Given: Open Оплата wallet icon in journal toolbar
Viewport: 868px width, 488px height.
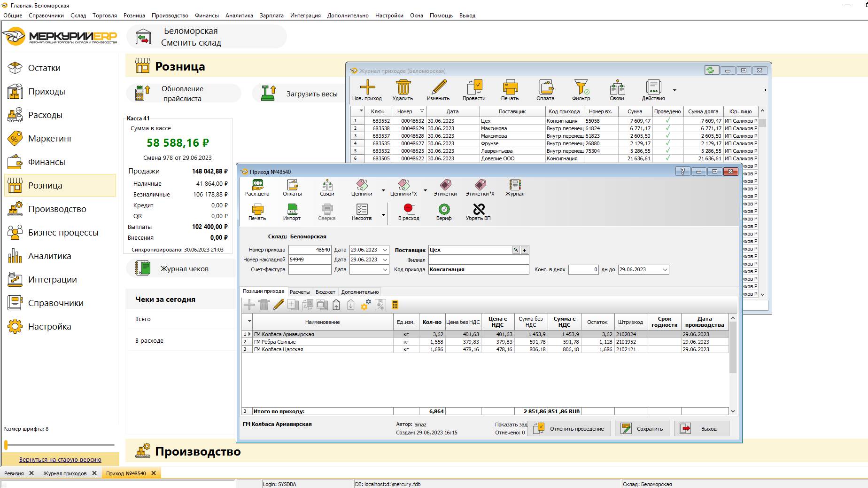Looking at the screenshot, I should (546, 87).
